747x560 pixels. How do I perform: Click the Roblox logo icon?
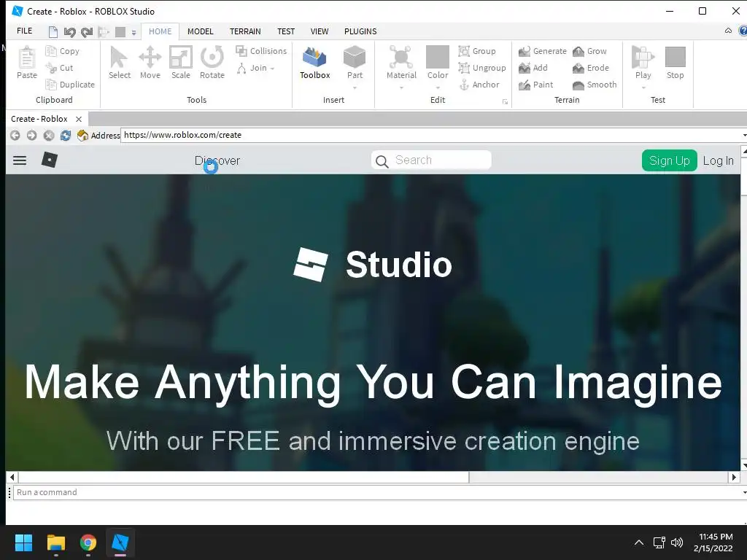[50, 160]
